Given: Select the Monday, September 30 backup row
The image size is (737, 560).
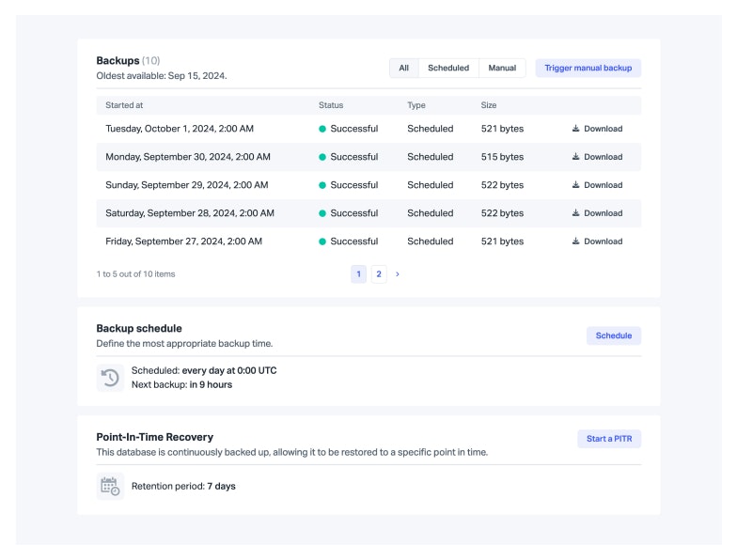Looking at the screenshot, I should pos(188,157).
